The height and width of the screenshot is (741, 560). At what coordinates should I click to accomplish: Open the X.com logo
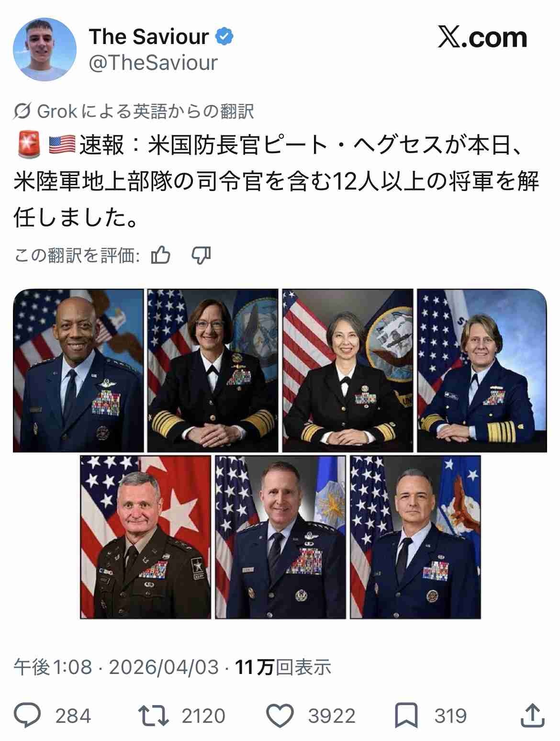[x=482, y=37]
